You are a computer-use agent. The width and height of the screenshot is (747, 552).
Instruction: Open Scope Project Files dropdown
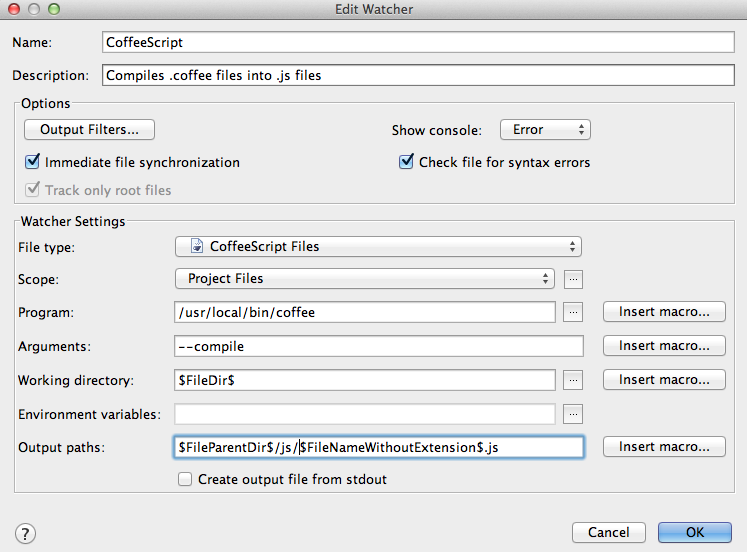tap(364, 279)
